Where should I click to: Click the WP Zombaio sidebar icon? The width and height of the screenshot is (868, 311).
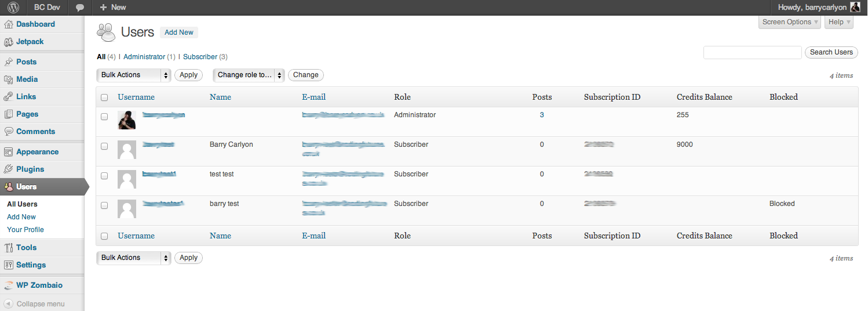(8, 285)
